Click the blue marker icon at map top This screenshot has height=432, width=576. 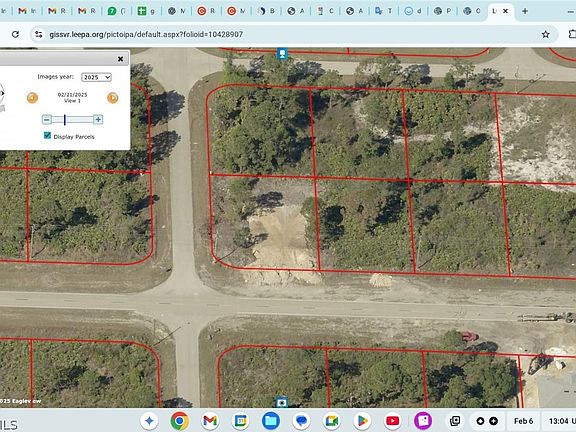pos(282,54)
